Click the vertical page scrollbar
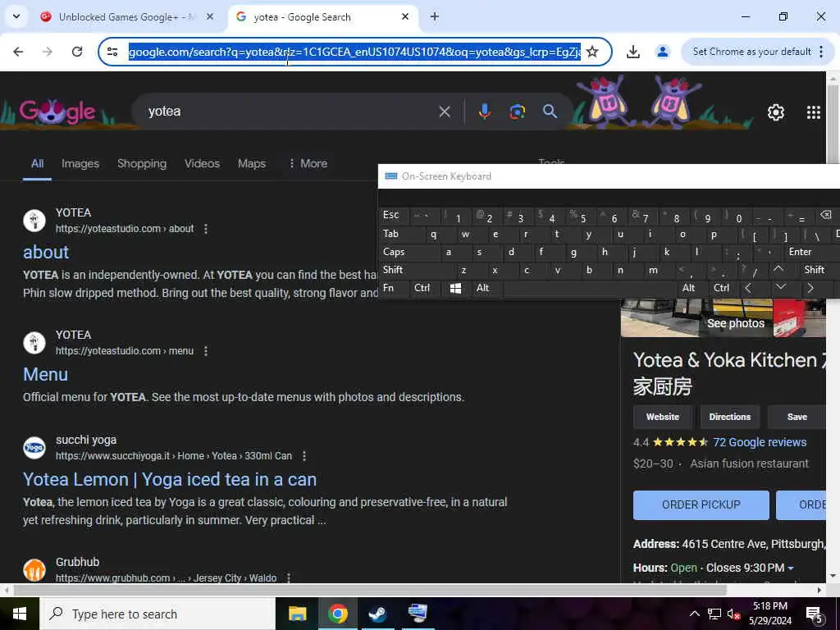840x630 pixels. 833,123
